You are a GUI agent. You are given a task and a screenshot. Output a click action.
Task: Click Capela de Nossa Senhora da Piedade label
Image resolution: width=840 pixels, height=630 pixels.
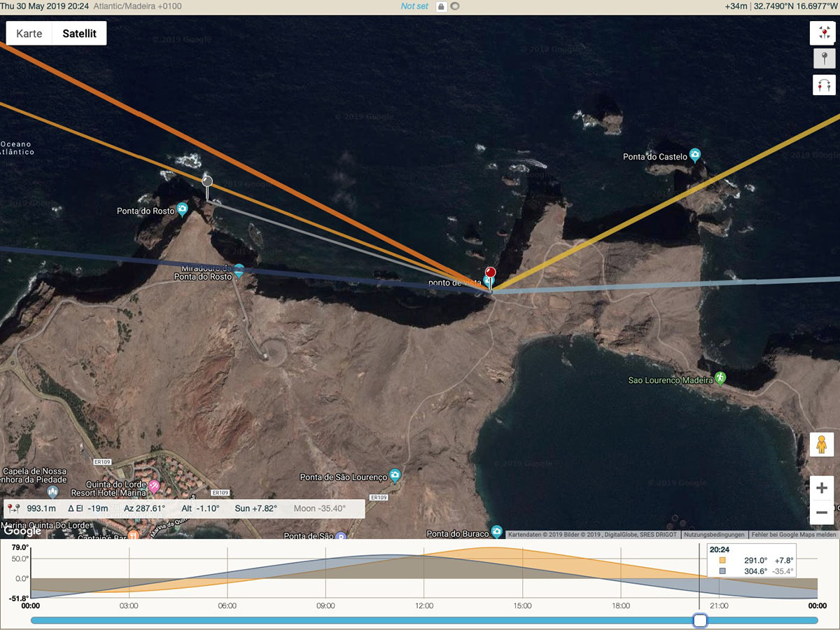pos(35,475)
